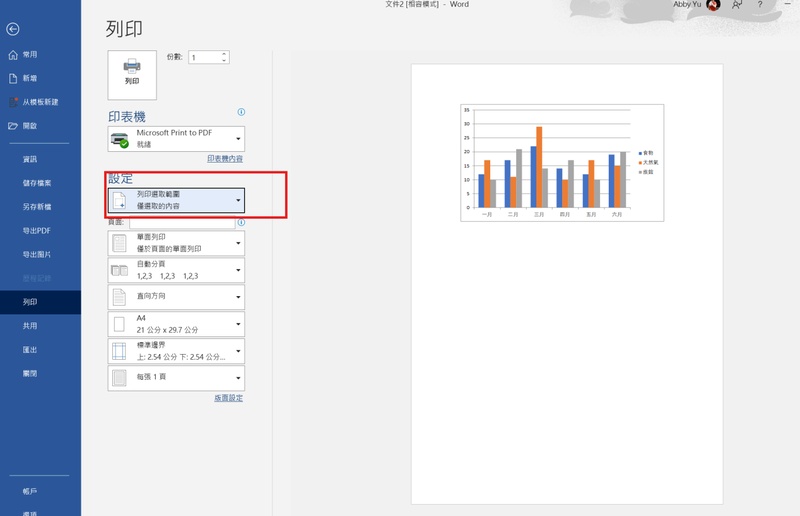
Task: Open the Microsoft Print to PDF printer dropdown
Action: coord(176,139)
